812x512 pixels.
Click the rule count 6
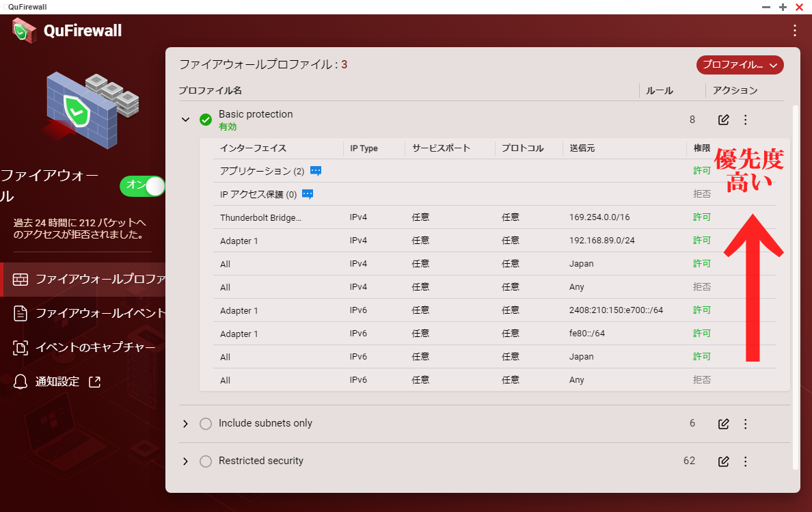click(692, 423)
